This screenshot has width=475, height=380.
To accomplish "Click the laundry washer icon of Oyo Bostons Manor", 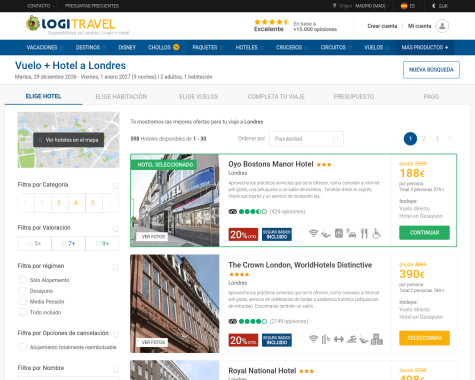I will [339, 233].
